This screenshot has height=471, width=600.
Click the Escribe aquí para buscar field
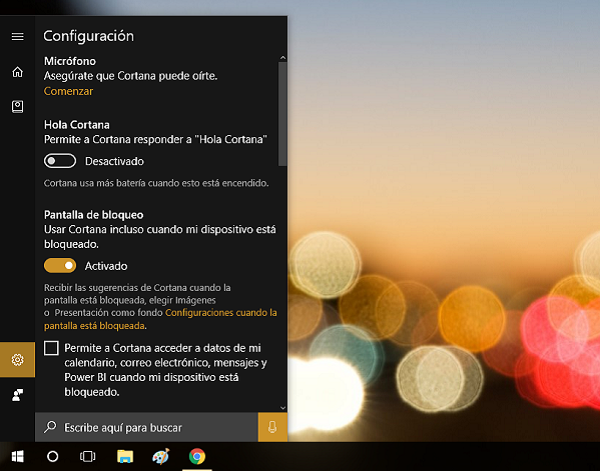[x=150, y=427]
